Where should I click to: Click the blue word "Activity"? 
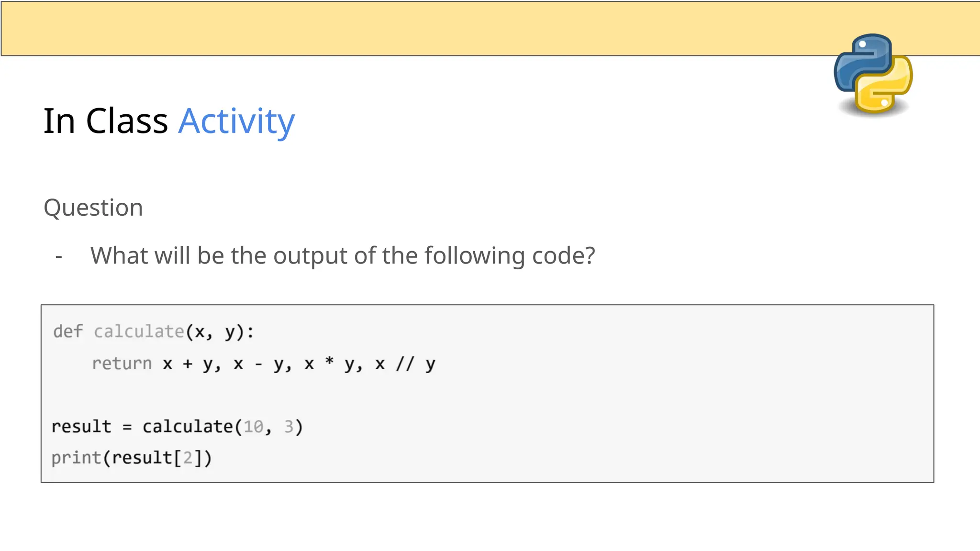(236, 121)
